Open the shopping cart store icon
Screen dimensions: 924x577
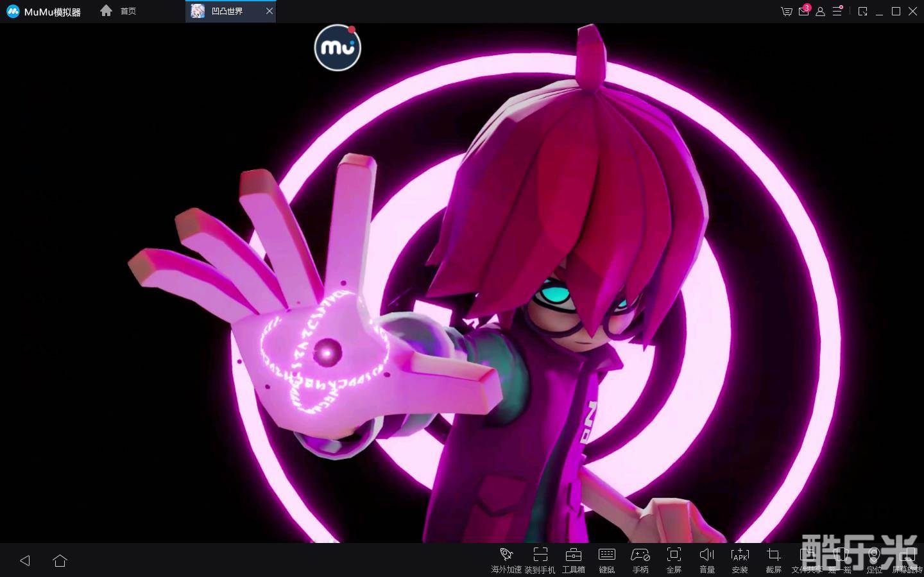pos(786,12)
